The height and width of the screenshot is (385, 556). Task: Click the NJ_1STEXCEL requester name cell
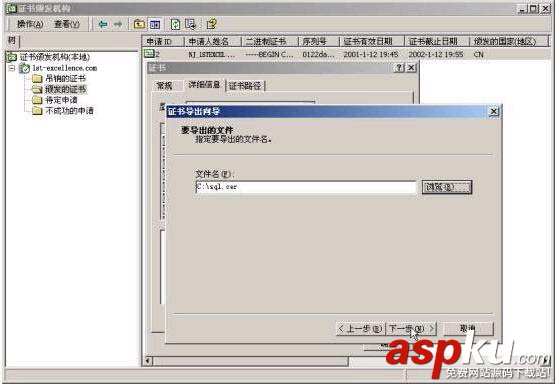212,55
